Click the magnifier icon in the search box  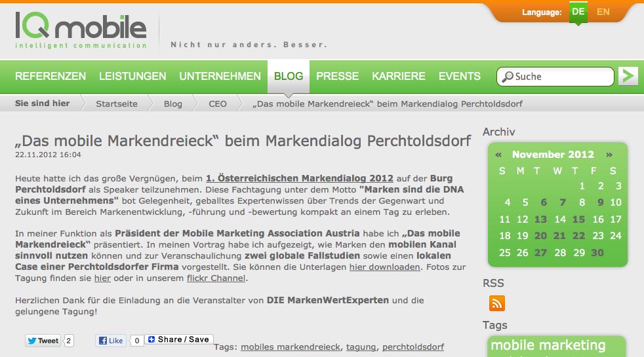point(508,77)
